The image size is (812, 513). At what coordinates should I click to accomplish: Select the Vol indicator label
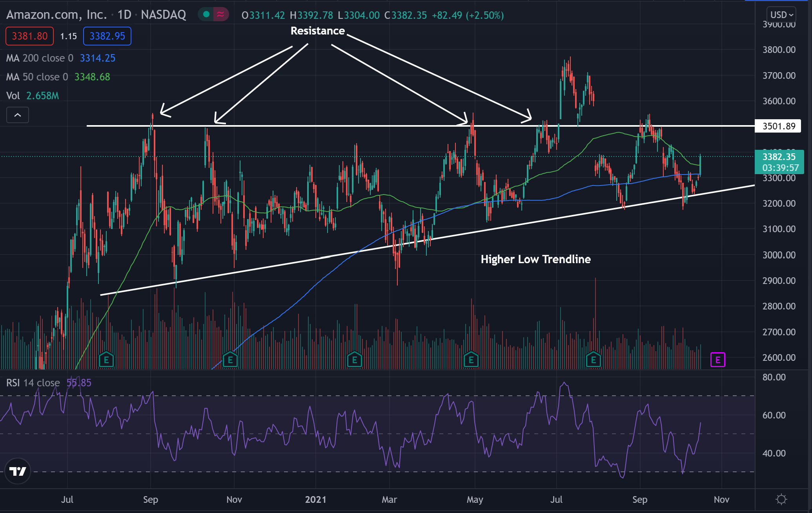point(13,96)
